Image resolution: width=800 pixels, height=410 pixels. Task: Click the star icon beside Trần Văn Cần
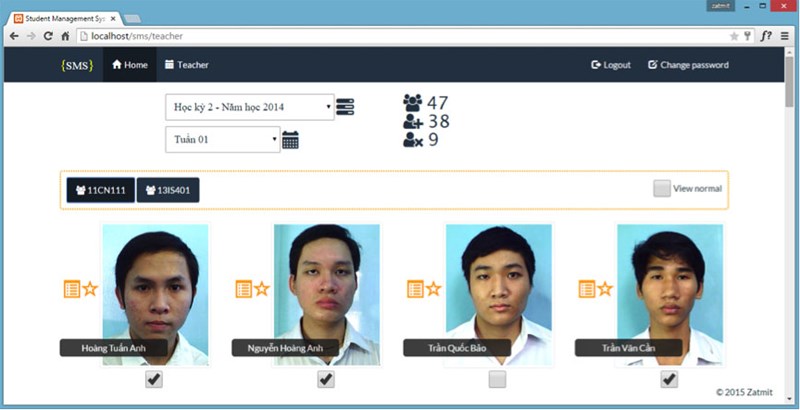tap(605, 289)
